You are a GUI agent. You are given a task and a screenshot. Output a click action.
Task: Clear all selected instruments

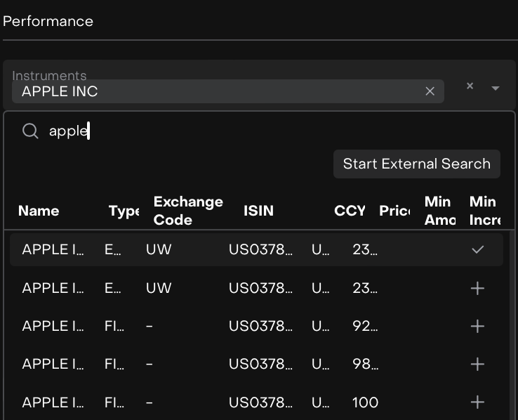470,86
